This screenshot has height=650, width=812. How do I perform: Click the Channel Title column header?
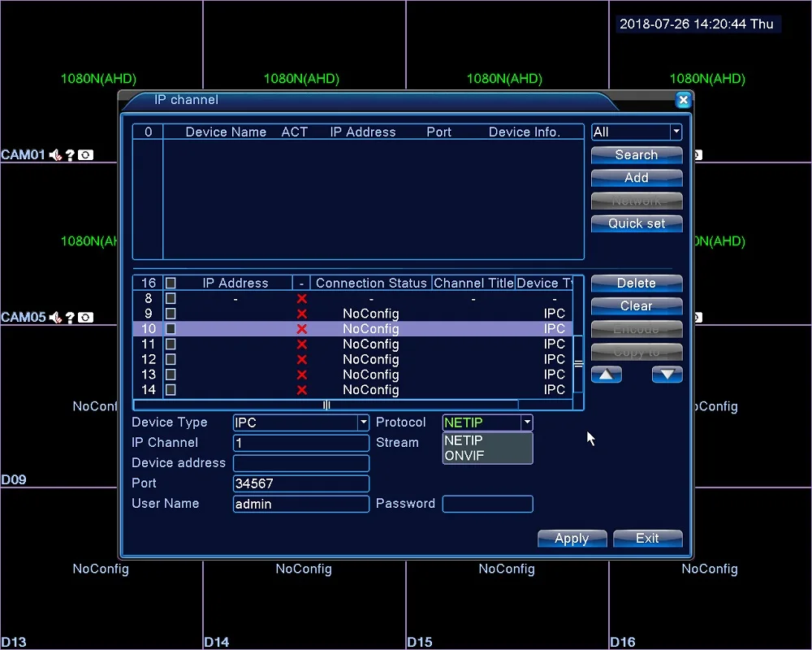coord(473,283)
